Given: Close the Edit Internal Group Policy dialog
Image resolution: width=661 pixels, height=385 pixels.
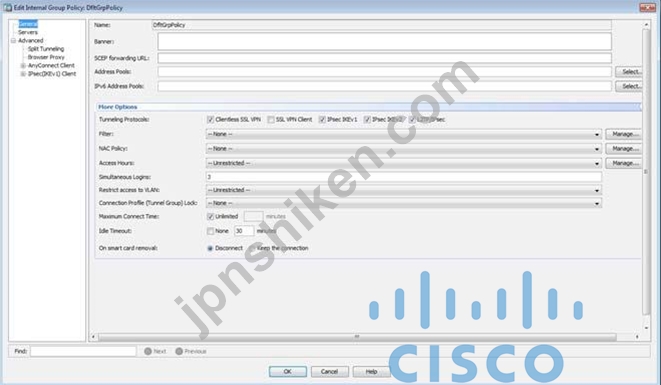Looking at the screenshot, I should [x=647, y=7].
